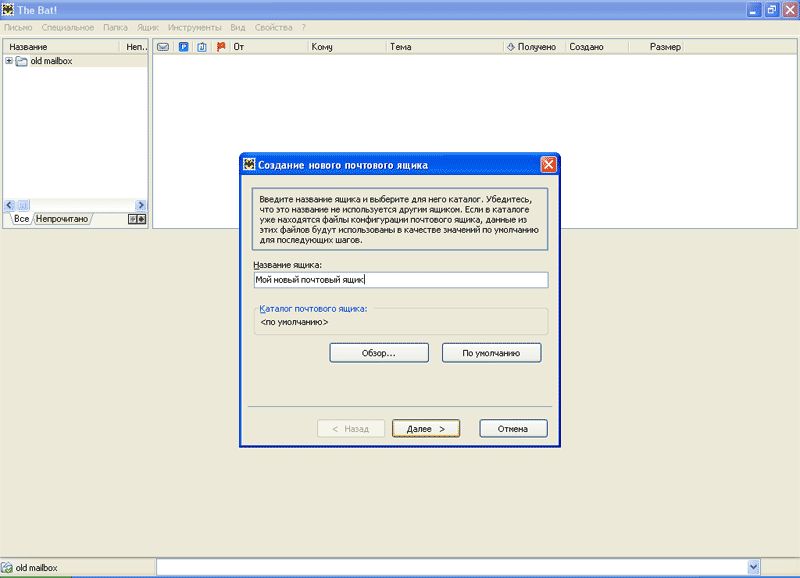Open the Письмо menu
The image size is (800, 578).
18,28
